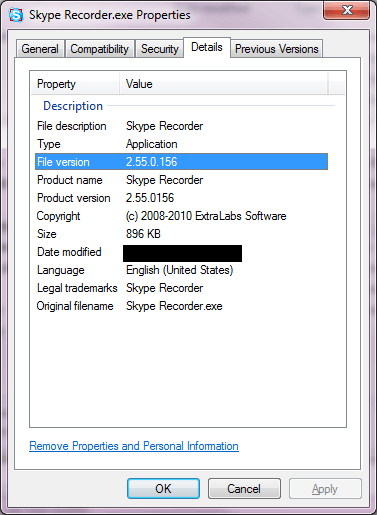The image size is (377, 515).
Task: Open the Previous Versions tab
Action: 277,49
